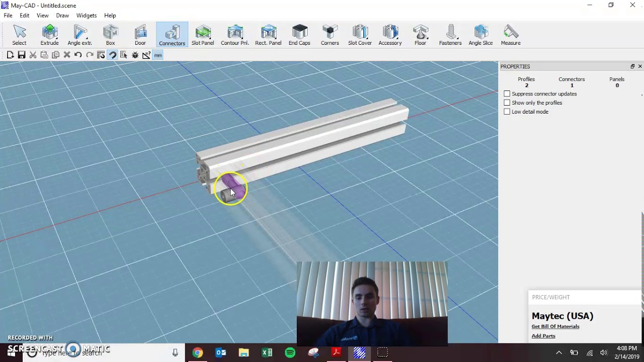Select the Select arrow tool
This screenshot has height=362, width=644.
coord(19,35)
